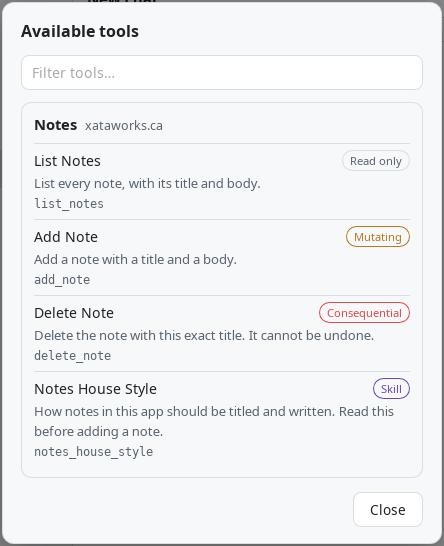This screenshot has height=546, width=444.
Task: Select the Delete Note tool title
Action: pyautogui.click(x=74, y=313)
